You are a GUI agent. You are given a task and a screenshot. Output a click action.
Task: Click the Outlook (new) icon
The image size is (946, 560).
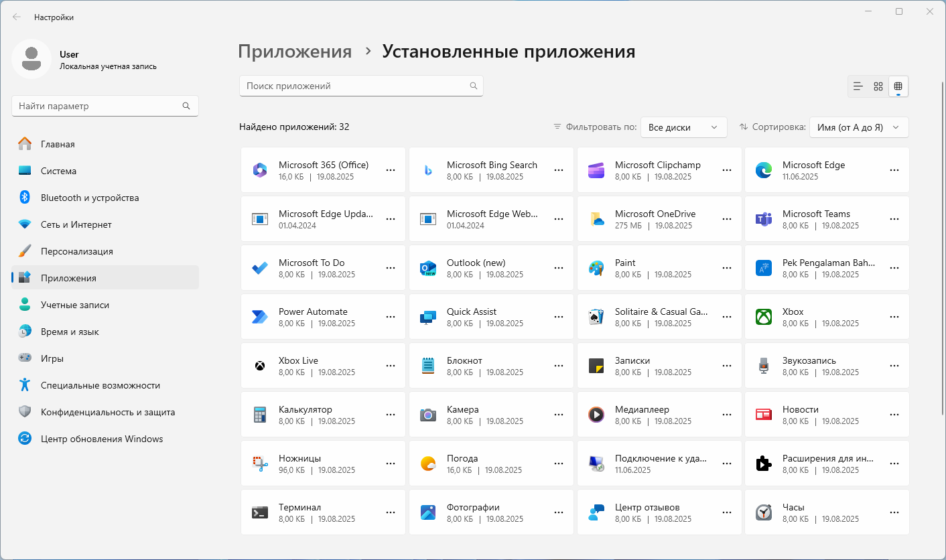pyautogui.click(x=428, y=268)
